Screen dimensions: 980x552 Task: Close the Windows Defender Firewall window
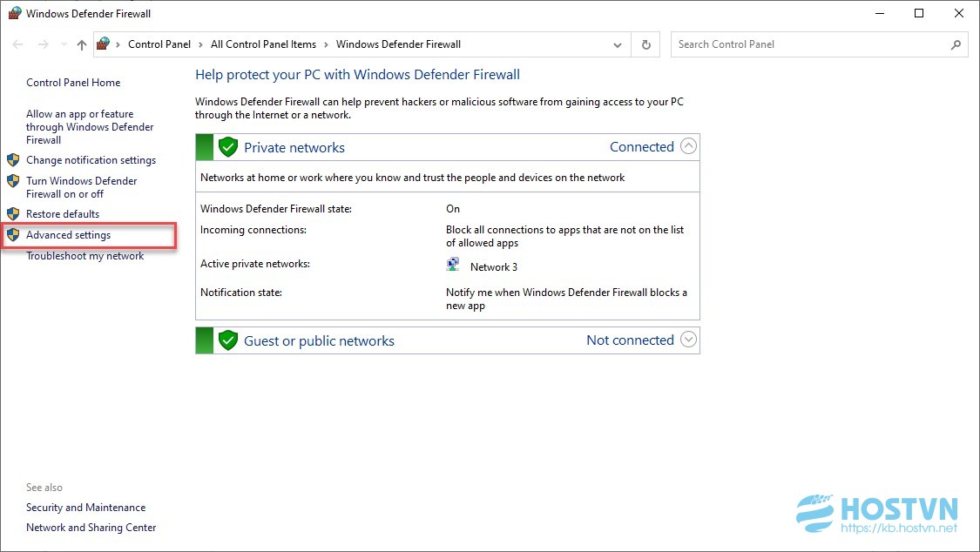tap(959, 13)
